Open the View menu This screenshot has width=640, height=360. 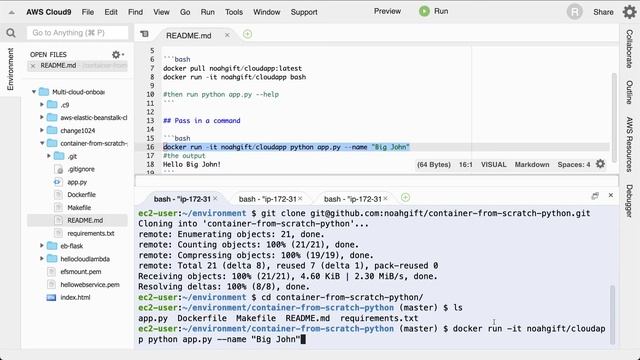pos(161,12)
